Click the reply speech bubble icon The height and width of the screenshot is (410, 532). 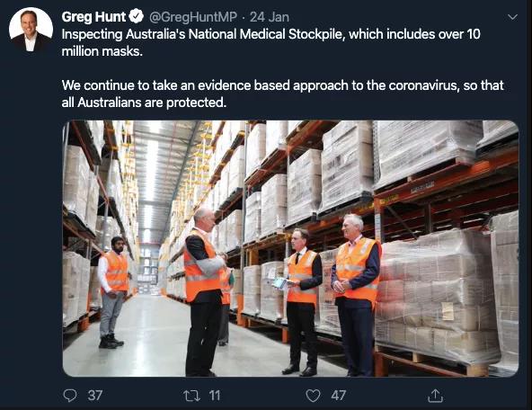[x=70, y=396]
